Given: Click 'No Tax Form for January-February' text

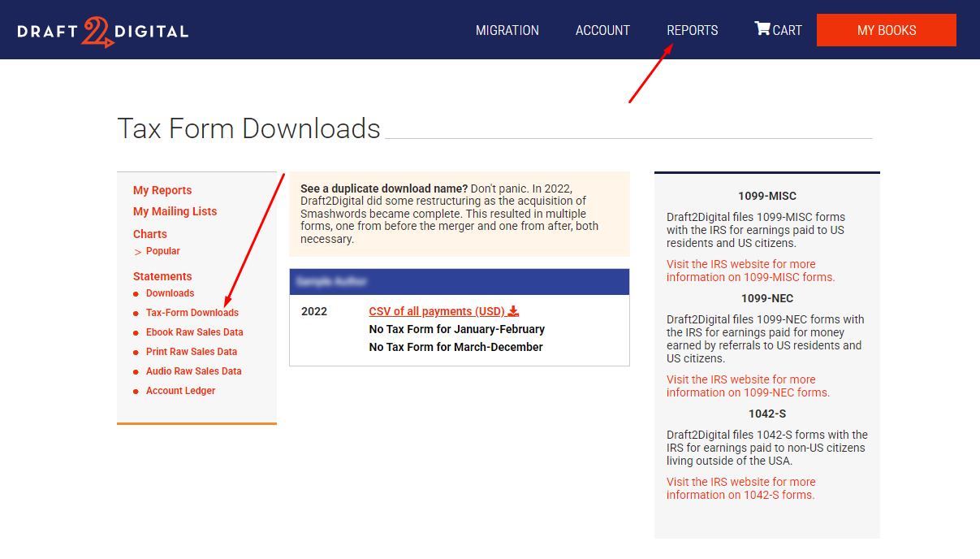Looking at the screenshot, I should pos(457,329).
